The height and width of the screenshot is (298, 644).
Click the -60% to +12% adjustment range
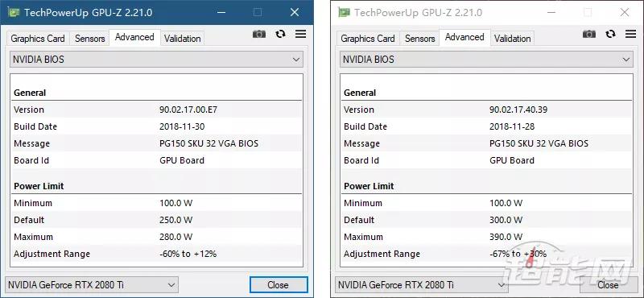[x=188, y=254]
